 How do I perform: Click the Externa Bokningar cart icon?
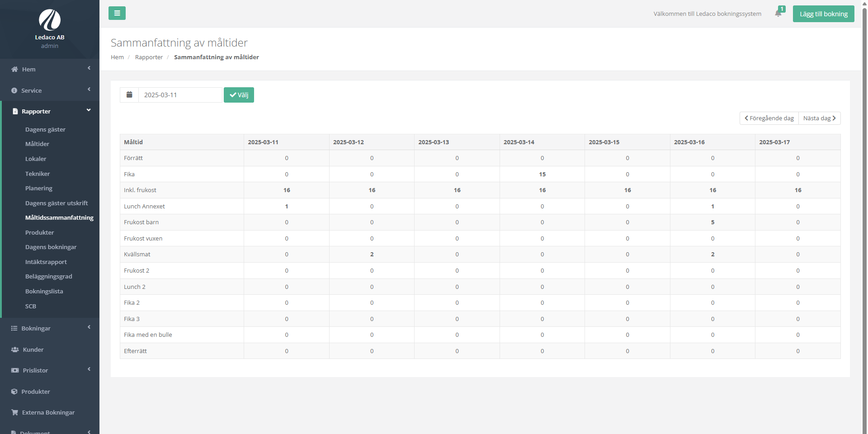coord(15,412)
